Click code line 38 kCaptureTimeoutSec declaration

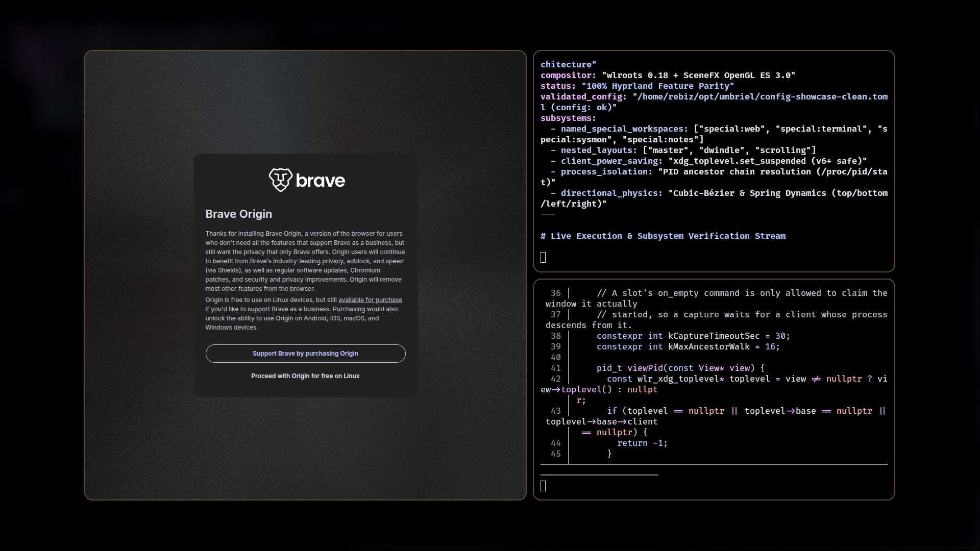coord(694,336)
